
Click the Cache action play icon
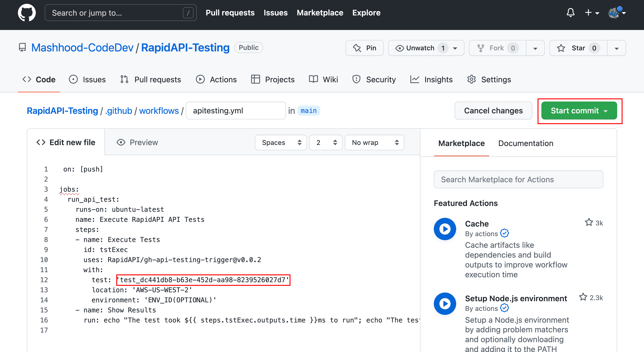445,229
